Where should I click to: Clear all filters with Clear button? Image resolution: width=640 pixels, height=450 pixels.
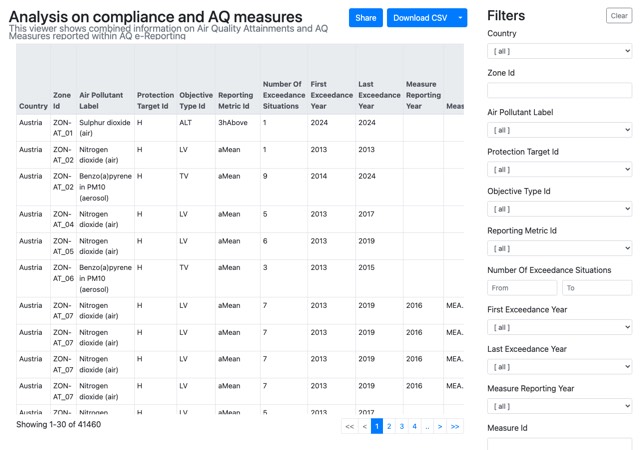pos(619,16)
